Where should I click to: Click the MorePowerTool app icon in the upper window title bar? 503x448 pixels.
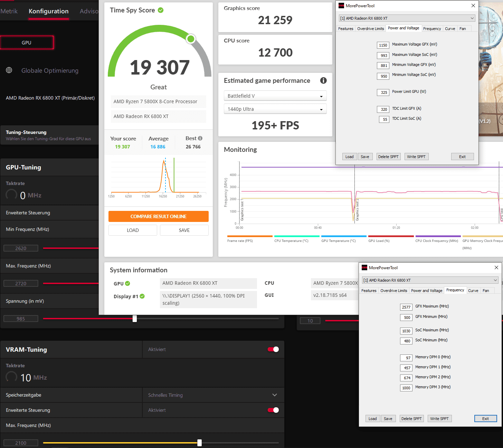pos(341,6)
